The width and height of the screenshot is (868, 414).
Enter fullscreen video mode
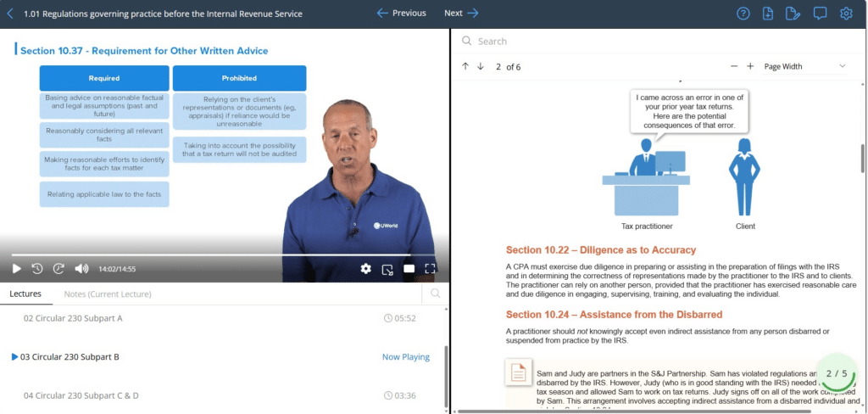point(430,269)
